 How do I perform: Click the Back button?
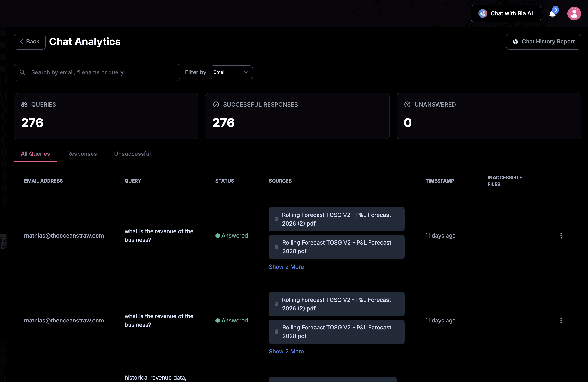tap(30, 42)
